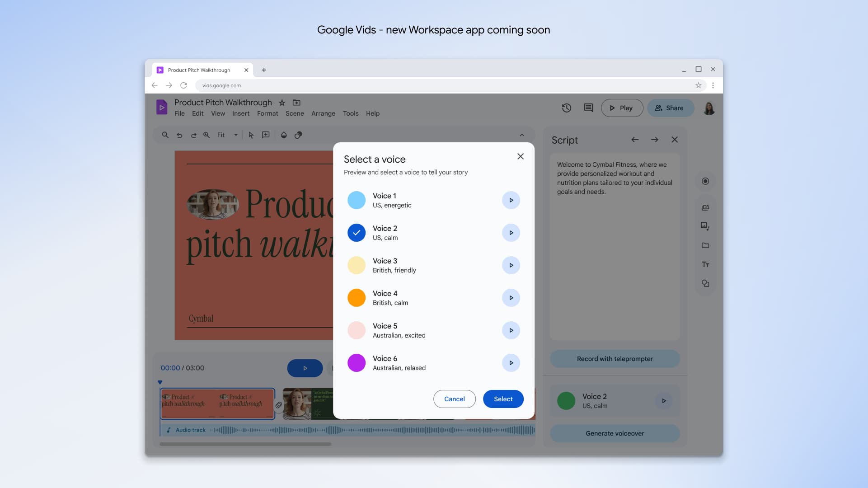Viewport: 868px width, 488px height.
Task: Preview Voice 3 British friendly playback
Action: click(510, 265)
